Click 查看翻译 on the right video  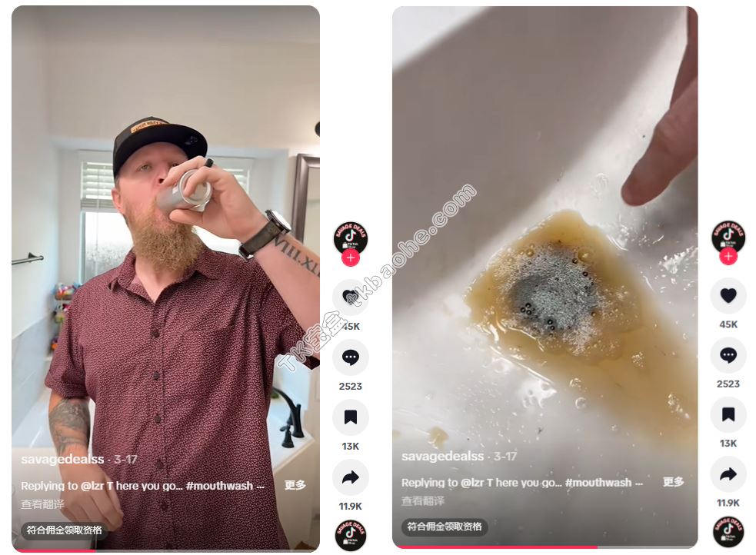pos(423,501)
